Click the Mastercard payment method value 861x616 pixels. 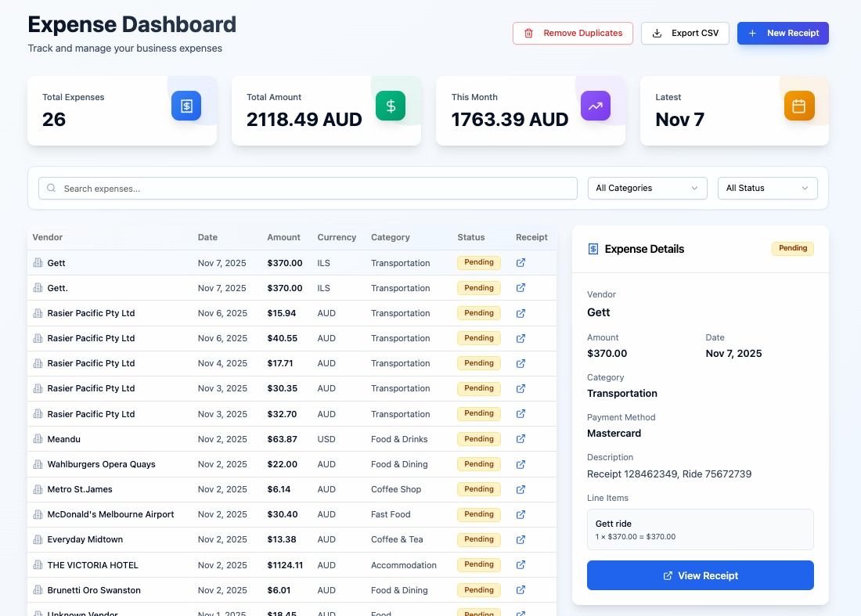[x=614, y=433]
